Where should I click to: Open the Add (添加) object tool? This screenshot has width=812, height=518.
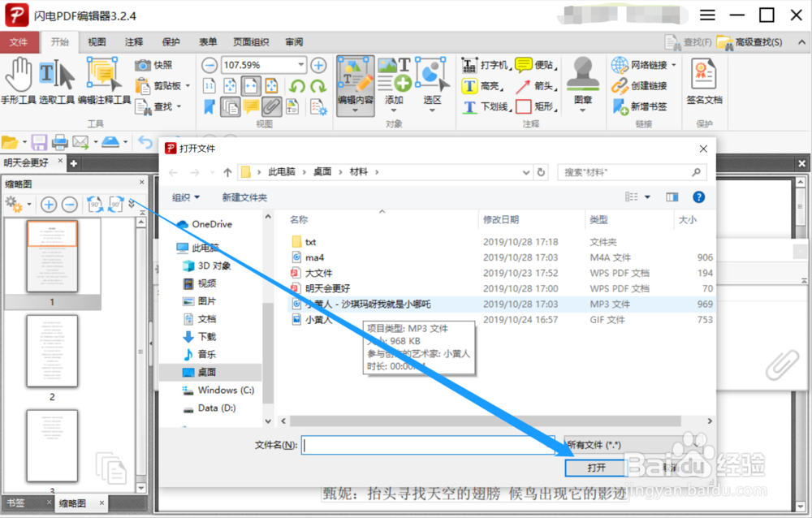pyautogui.click(x=394, y=85)
